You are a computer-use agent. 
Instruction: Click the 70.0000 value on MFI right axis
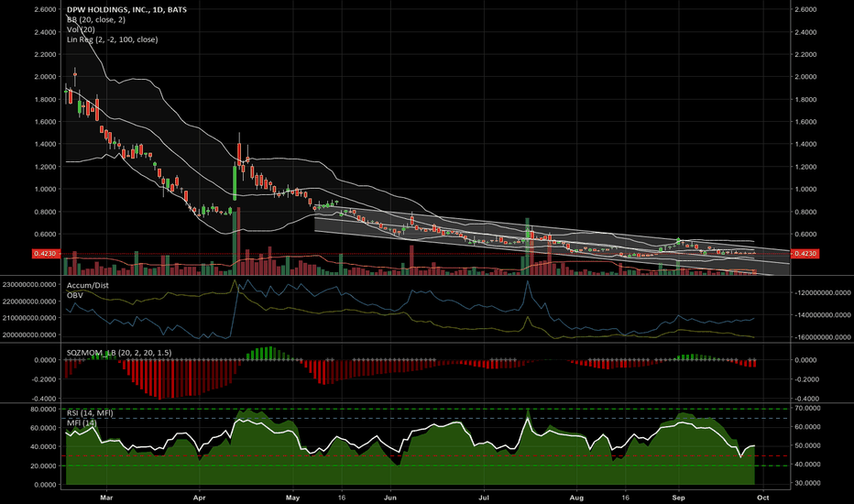[807, 408]
